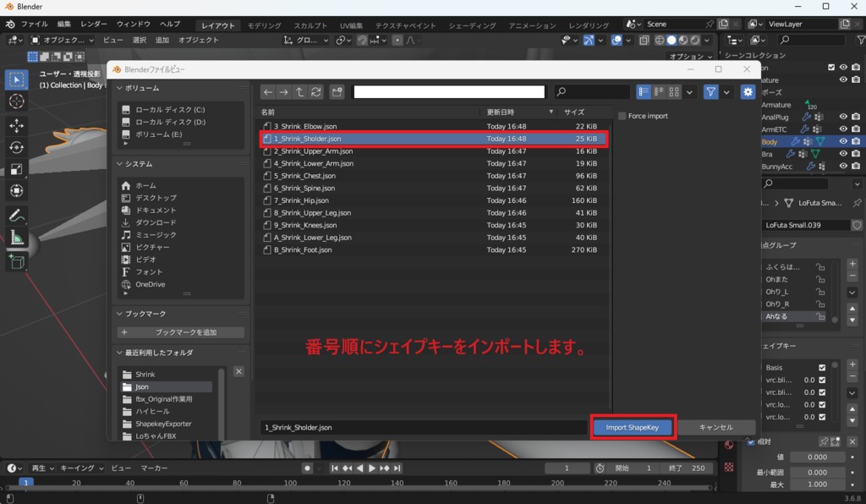Open display settings dropdown arrow
This screenshot has height=504, width=866.
coord(689,92)
